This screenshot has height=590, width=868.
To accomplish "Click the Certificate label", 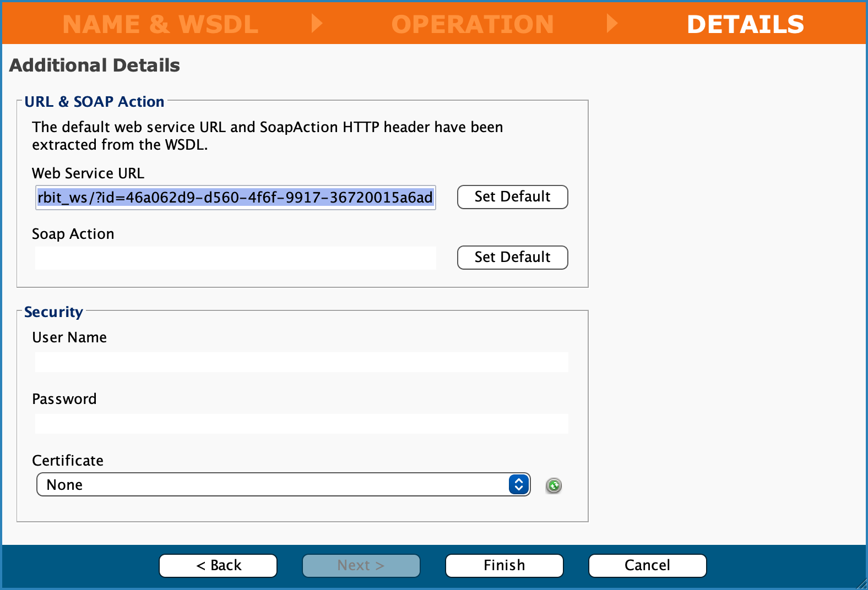I will pos(68,461).
